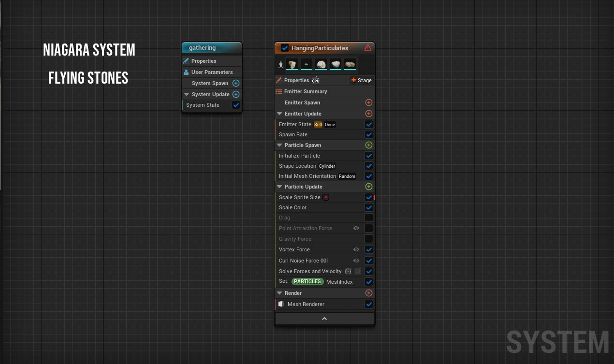Screen dimensions: 614x364
Task: Collapse the Particle Update section
Action: [279, 187]
